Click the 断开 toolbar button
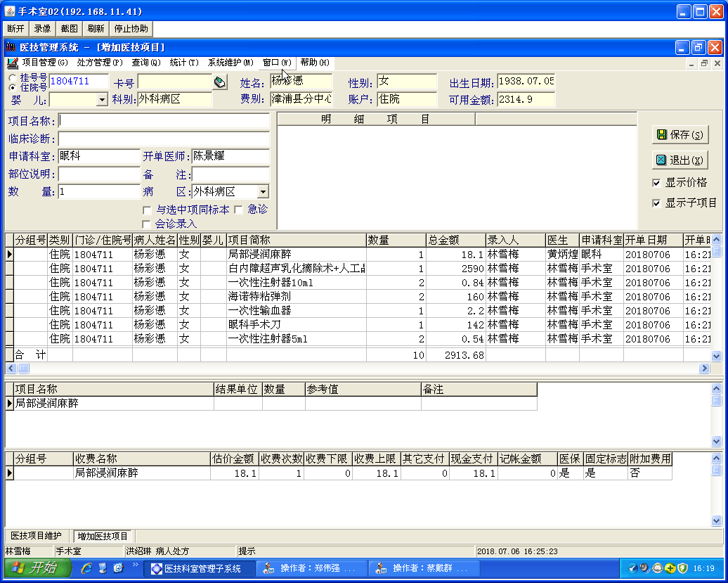This screenshot has height=583, width=728. click(15, 29)
